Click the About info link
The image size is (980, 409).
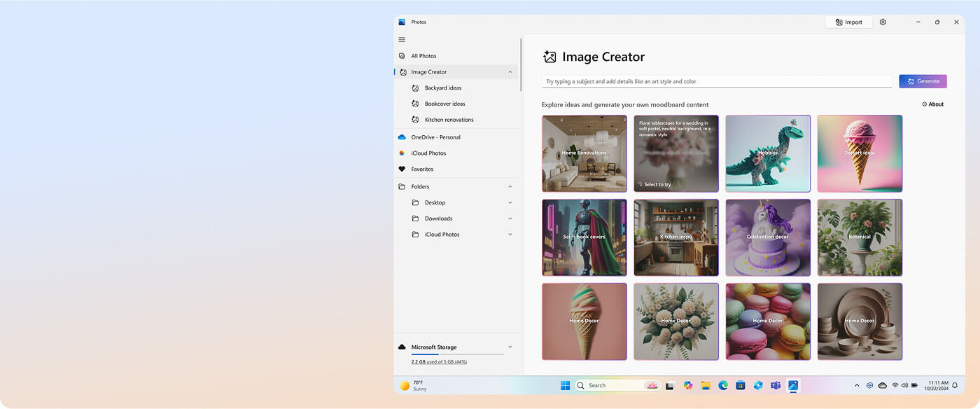point(933,104)
